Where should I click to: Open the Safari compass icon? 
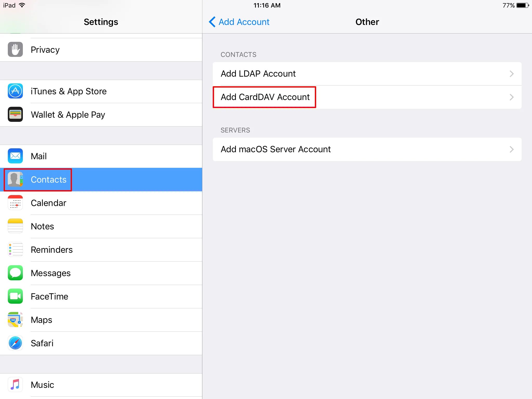(15, 343)
